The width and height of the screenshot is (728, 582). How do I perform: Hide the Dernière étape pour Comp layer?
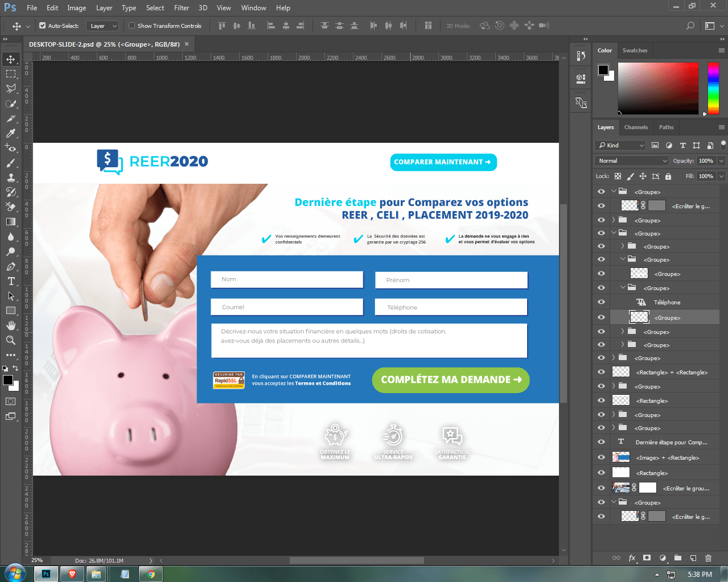click(601, 442)
